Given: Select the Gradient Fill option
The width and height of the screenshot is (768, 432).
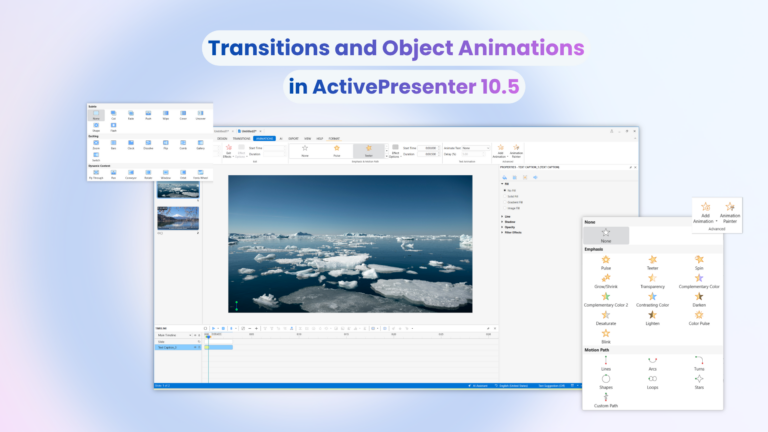Looking at the screenshot, I should pyautogui.click(x=513, y=202).
